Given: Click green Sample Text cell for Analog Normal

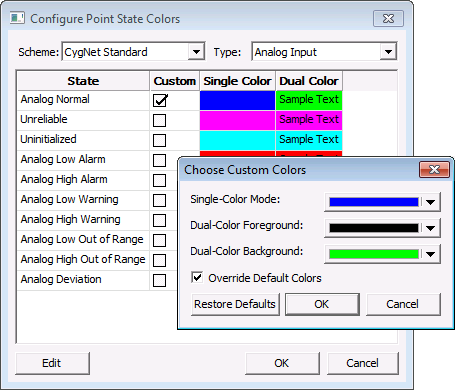Looking at the screenshot, I should pyautogui.click(x=309, y=100).
